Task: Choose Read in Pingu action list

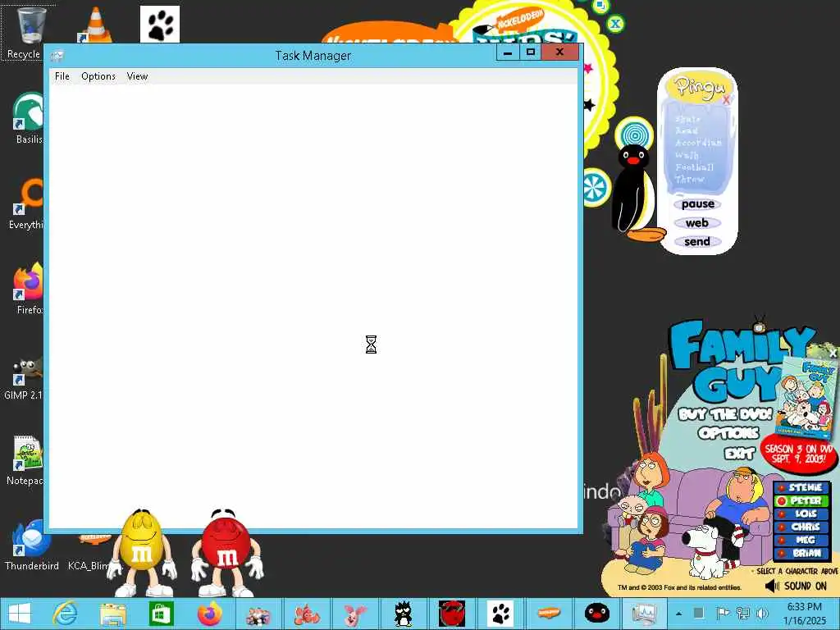Action: click(687, 130)
